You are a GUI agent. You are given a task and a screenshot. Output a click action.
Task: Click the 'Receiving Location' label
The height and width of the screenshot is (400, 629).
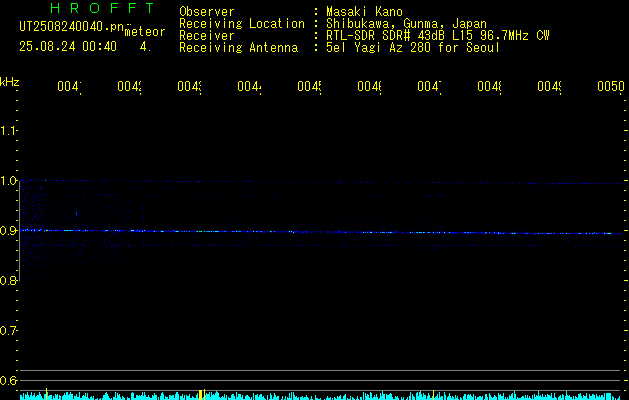click(242, 24)
